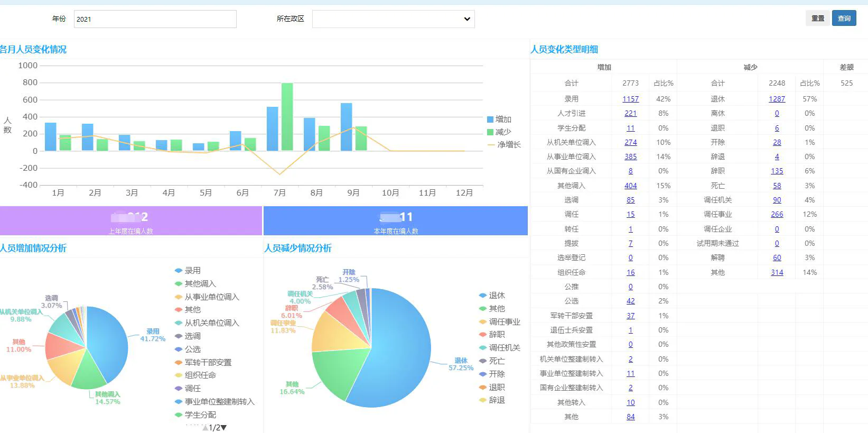Toggle 减少 legend in monthly chart

tap(499, 132)
